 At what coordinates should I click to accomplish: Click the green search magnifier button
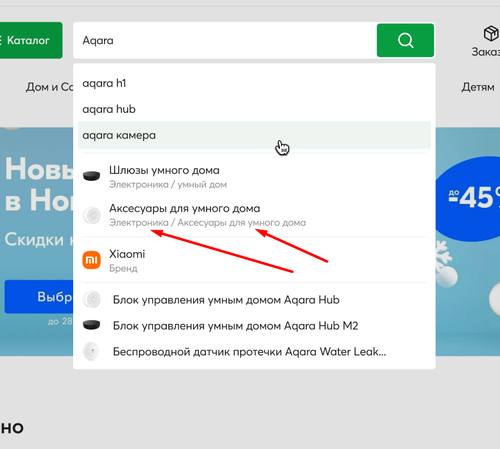tap(405, 40)
